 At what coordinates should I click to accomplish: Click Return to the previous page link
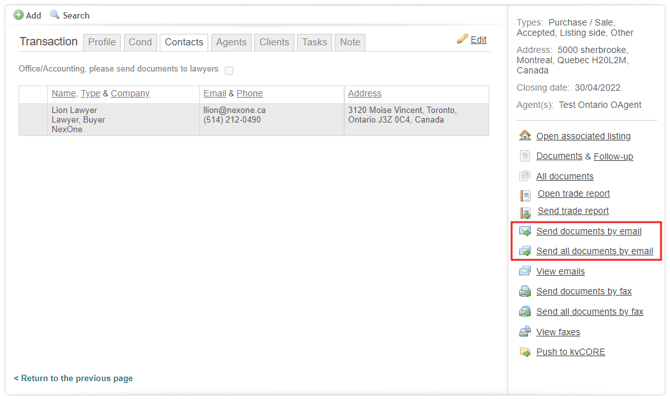[73, 378]
